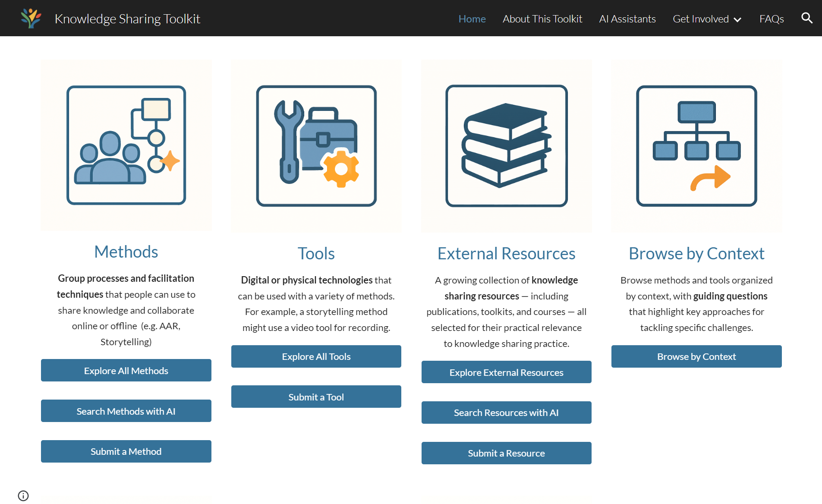Click the Tools wrench-and-toolbox illustration
Image resolution: width=822 pixels, height=504 pixels.
(316, 147)
